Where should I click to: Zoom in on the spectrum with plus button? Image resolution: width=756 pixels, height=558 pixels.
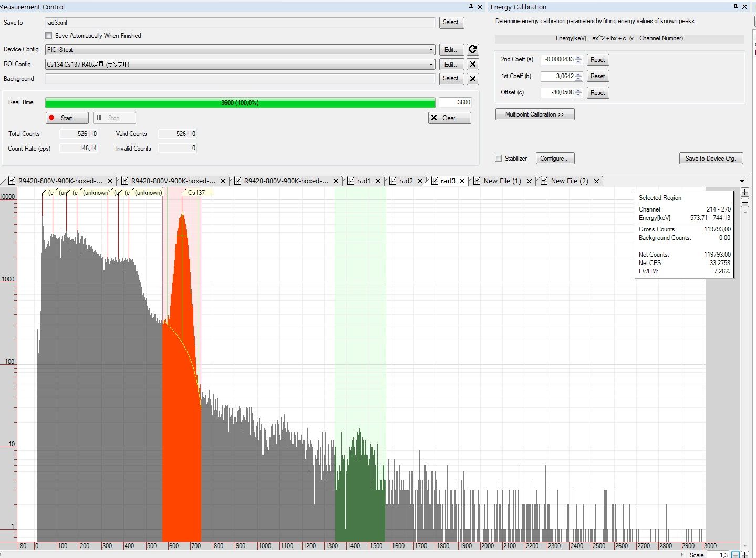click(744, 192)
